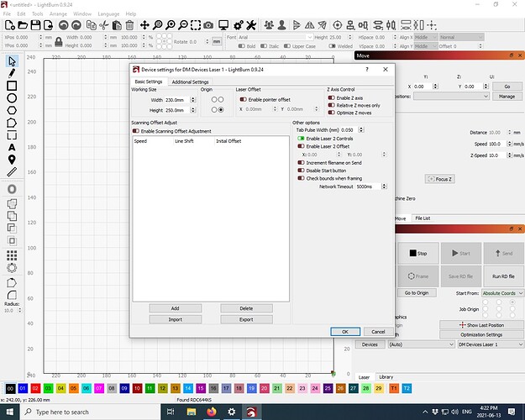The height and width of the screenshot is (420, 525).
Task: Select red color swatch 02
Action: point(35,389)
